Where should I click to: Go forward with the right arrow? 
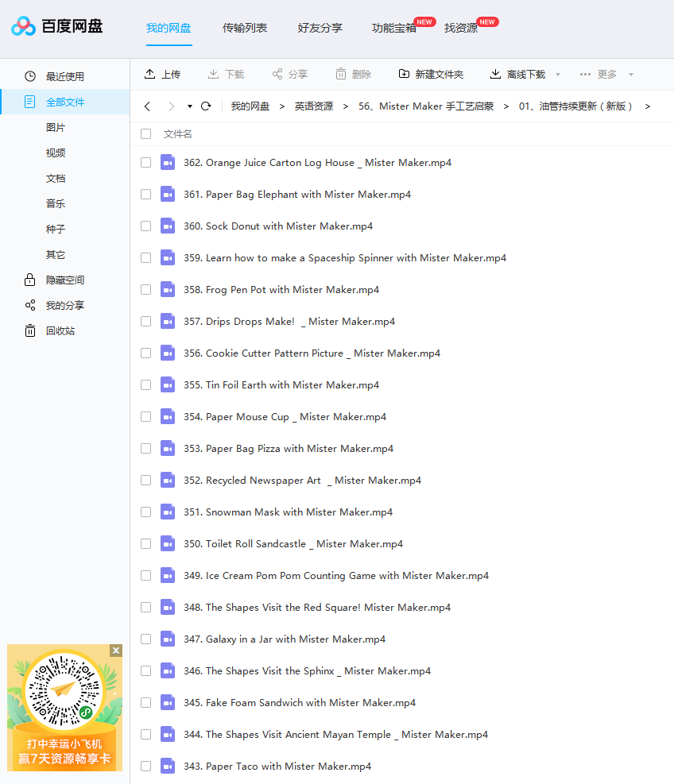point(171,106)
